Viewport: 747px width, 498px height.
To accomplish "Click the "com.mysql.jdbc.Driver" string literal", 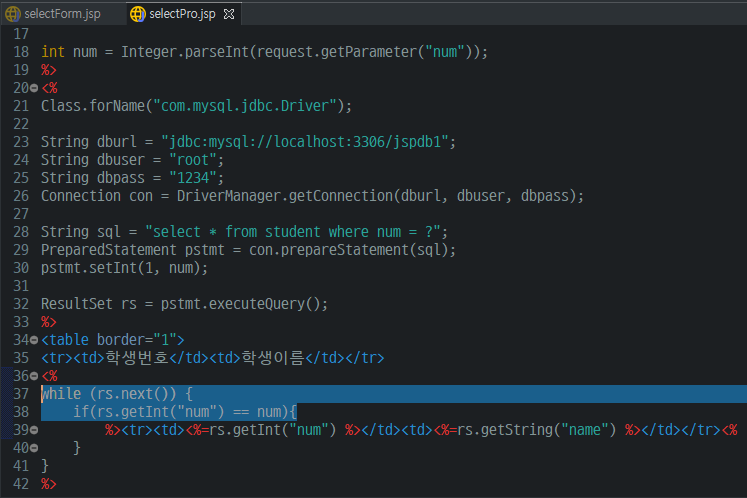I will [245, 106].
